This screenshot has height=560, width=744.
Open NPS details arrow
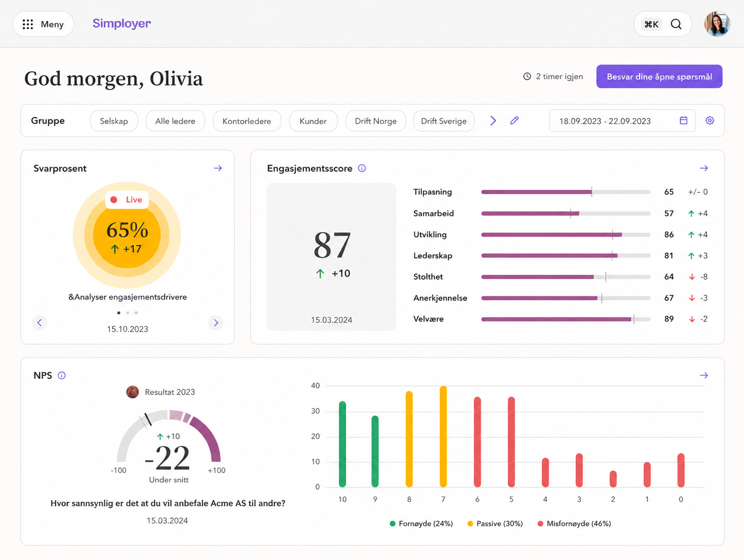click(x=704, y=375)
